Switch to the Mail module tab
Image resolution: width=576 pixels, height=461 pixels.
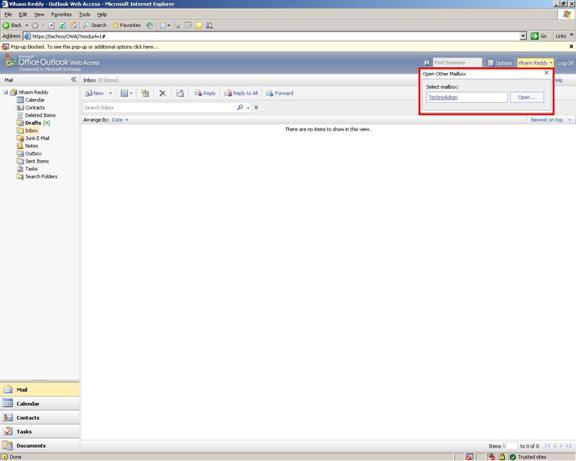click(40, 390)
